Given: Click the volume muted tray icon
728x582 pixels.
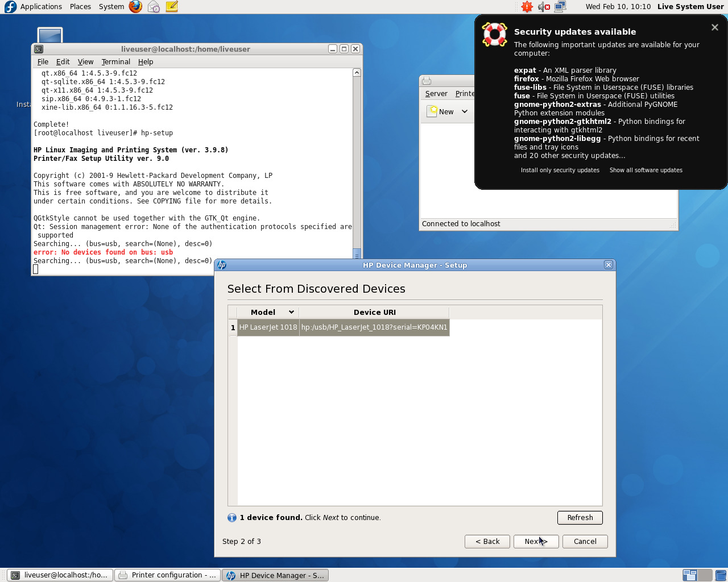Looking at the screenshot, I should tap(544, 7).
